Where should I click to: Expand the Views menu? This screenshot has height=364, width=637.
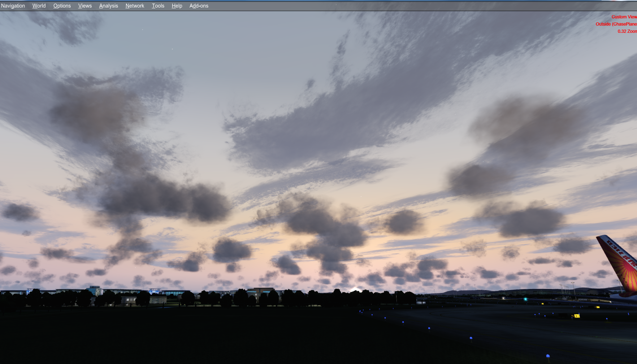(x=85, y=6)
